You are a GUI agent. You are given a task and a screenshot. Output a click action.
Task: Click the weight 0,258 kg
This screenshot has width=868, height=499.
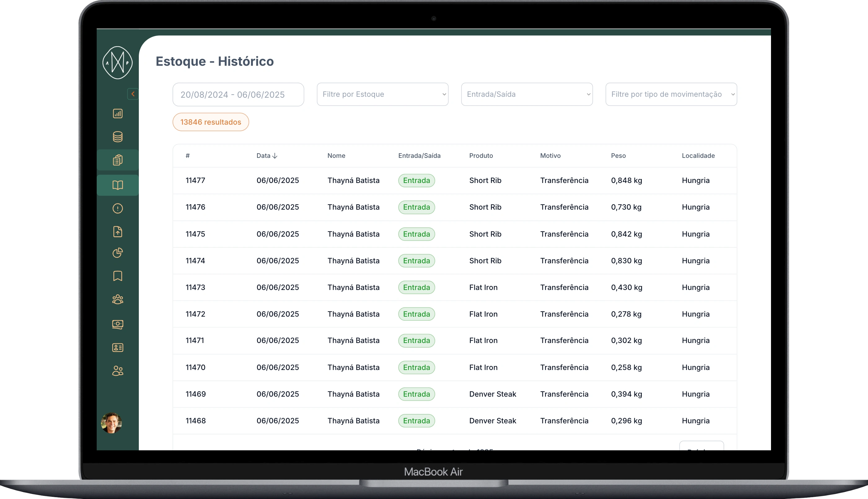click(x=626, y=368)
